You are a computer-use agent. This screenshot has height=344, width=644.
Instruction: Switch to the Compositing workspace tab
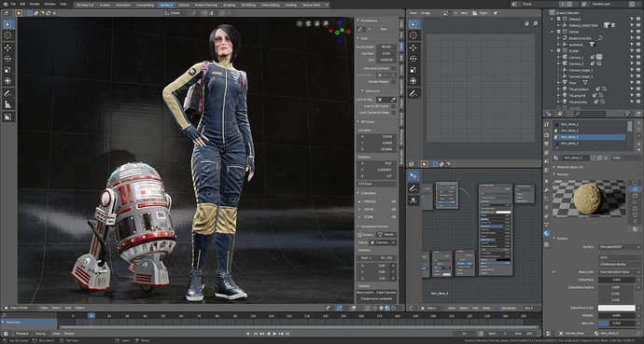[x=145, y=5]
